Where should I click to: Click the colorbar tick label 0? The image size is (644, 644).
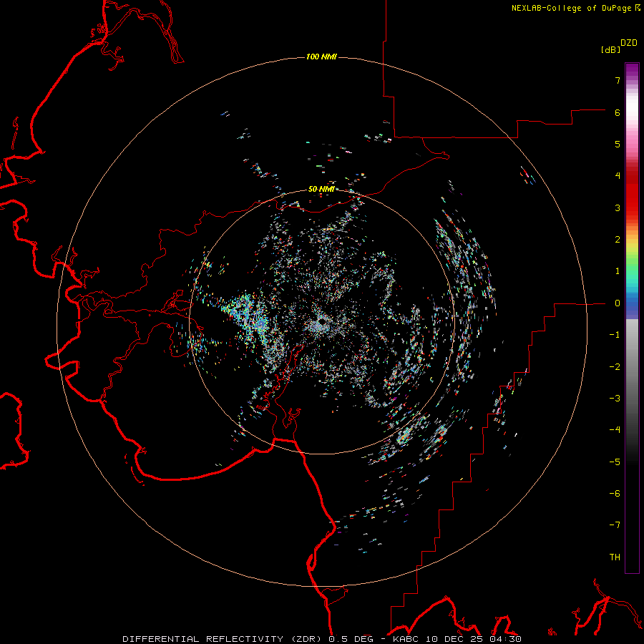click(618, 303)
